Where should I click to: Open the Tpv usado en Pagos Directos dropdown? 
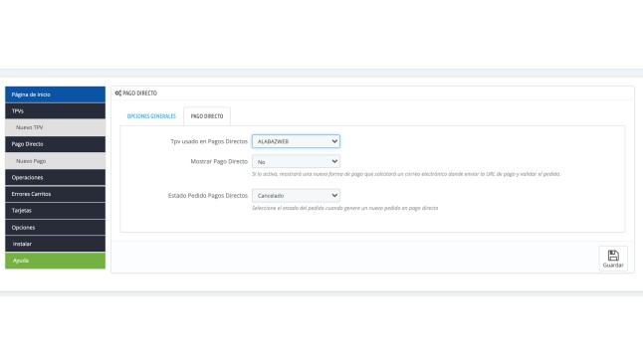pos(296,141)
